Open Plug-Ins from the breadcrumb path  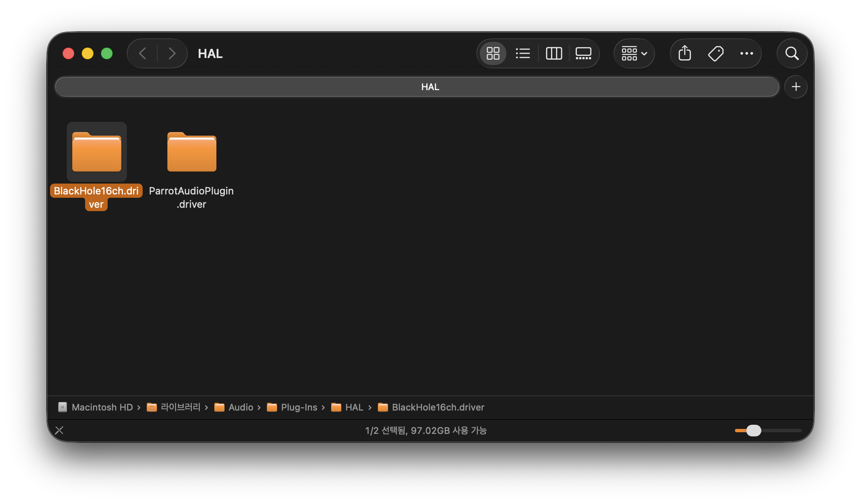tap(298, 407)
